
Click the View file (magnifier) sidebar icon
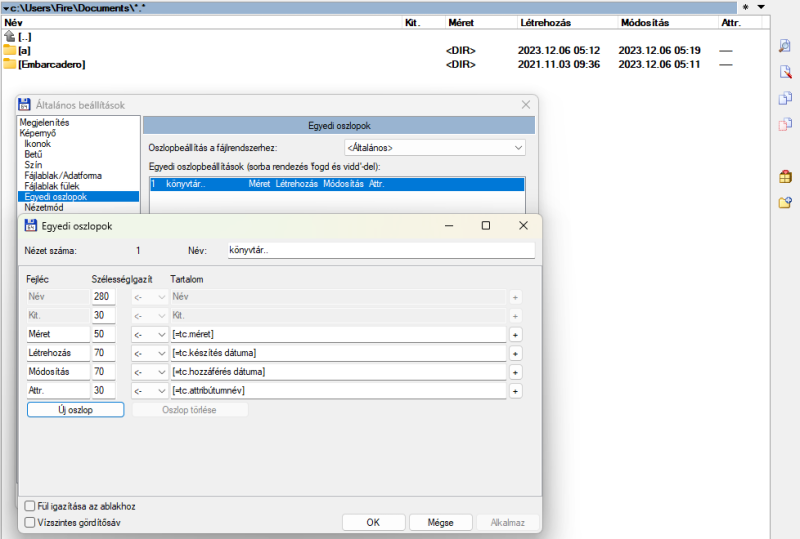point(785,45)
